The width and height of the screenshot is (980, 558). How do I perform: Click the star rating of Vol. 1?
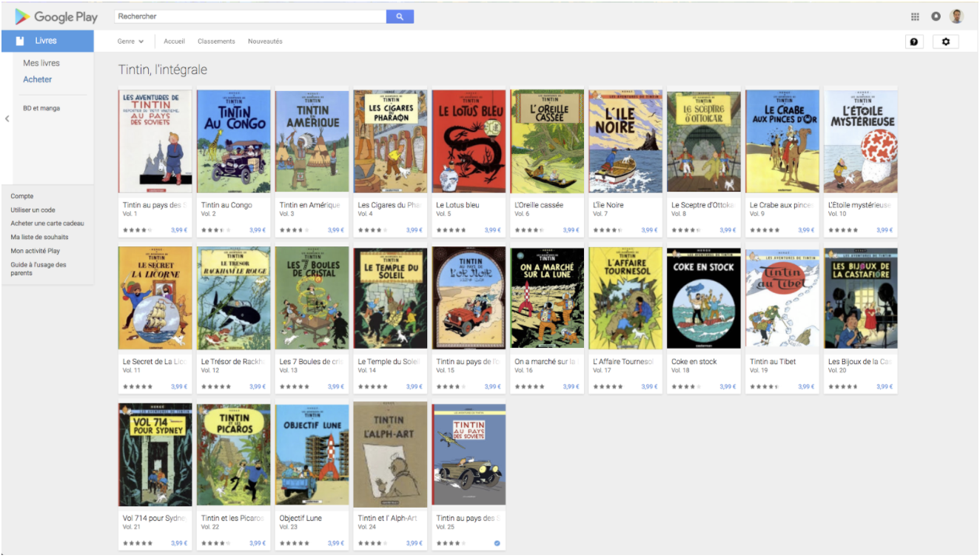(137, 230)
